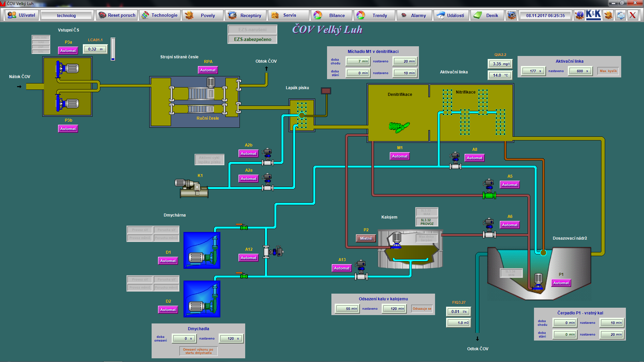This screenshot has height=362, width=644.
Task: Click Aktivační linka 600 s setpoint field
Action: (x=580, y=71)
